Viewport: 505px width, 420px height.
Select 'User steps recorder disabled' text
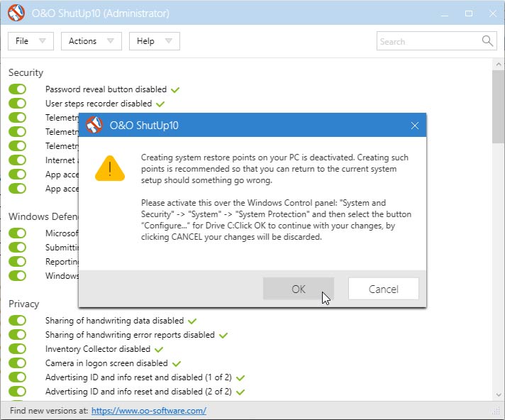tap(99, 104)
